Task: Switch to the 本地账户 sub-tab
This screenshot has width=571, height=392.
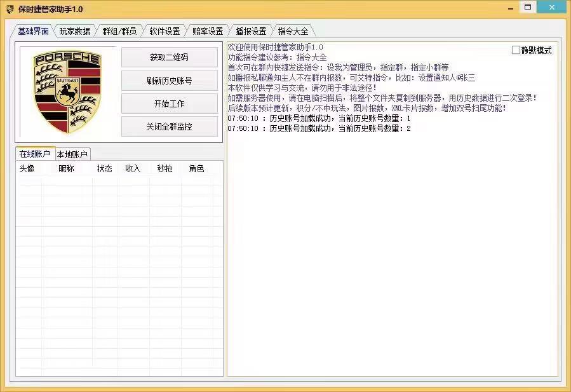Action: coord(72,154)
